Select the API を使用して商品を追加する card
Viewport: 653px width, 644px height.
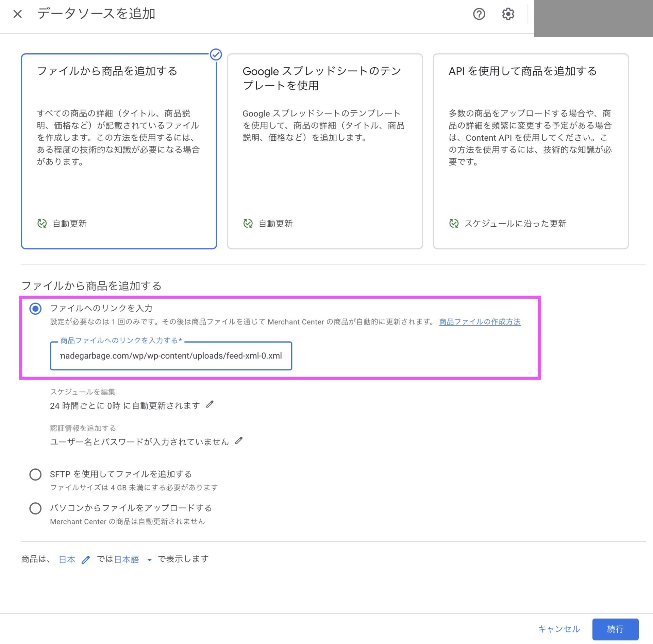point(531,151)
